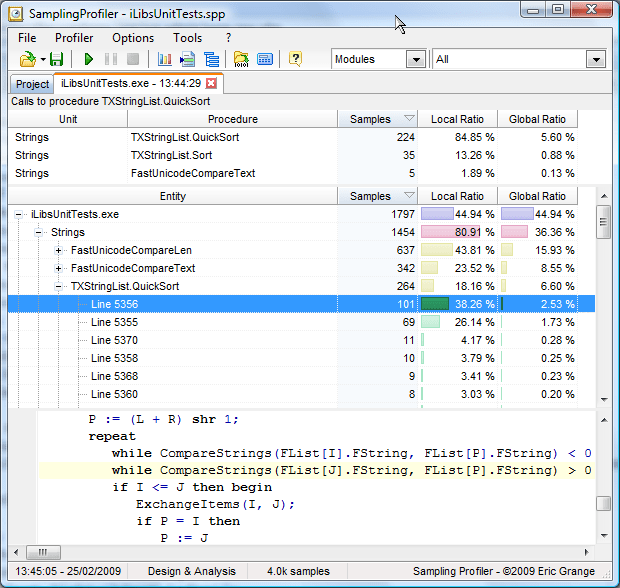Select FastUnicodeCompareText in the callers list
The height and width of the screenshot is (588, 620).
coord(293,173)
